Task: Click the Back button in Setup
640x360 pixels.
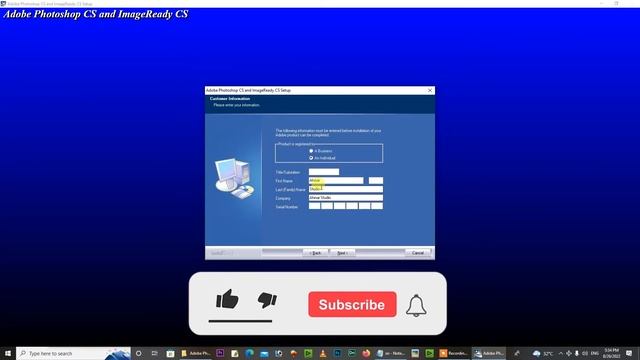Action: (x=315, y=253)
